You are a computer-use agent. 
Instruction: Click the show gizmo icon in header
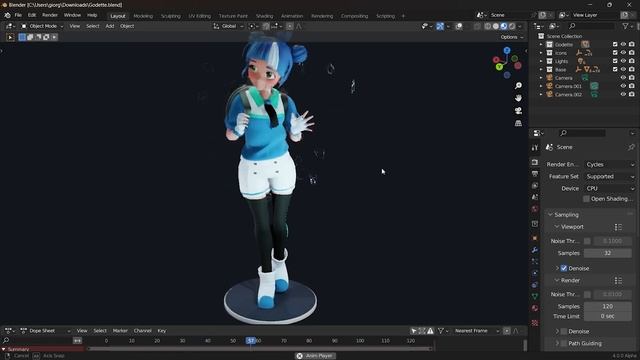[440, 26]
